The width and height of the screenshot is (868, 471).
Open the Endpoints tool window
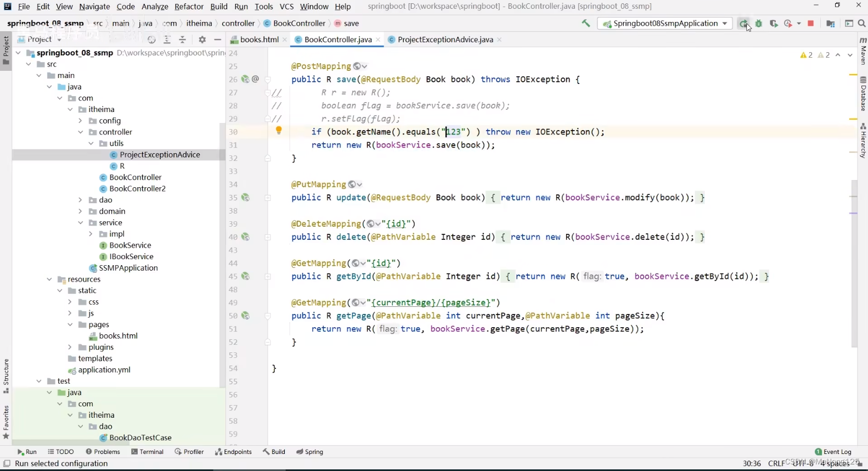233,452
